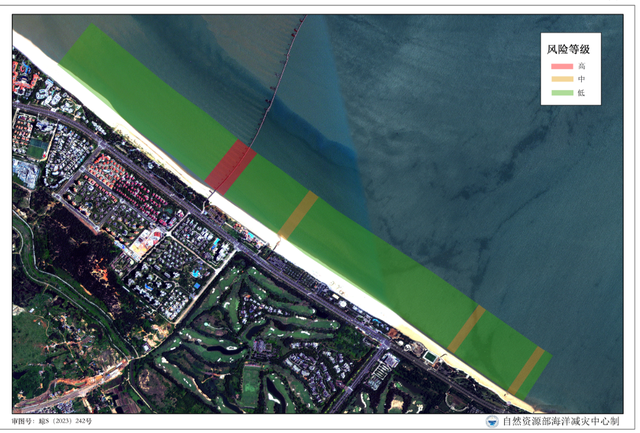The width and height of the screenshot is (640, 433).
Task: Select the green 低 legend swatch
Action: click(562, 93)
